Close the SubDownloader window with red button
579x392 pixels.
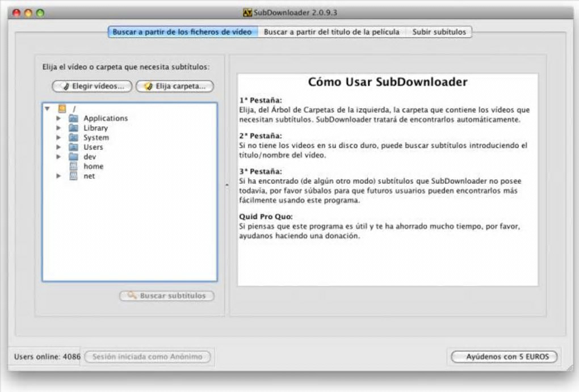(16, 13)
